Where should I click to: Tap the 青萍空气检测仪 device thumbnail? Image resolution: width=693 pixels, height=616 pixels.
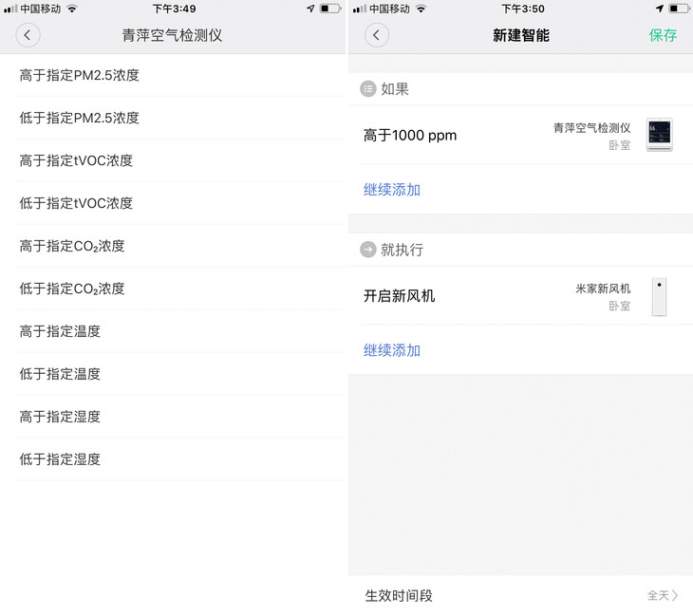point(660,135)
